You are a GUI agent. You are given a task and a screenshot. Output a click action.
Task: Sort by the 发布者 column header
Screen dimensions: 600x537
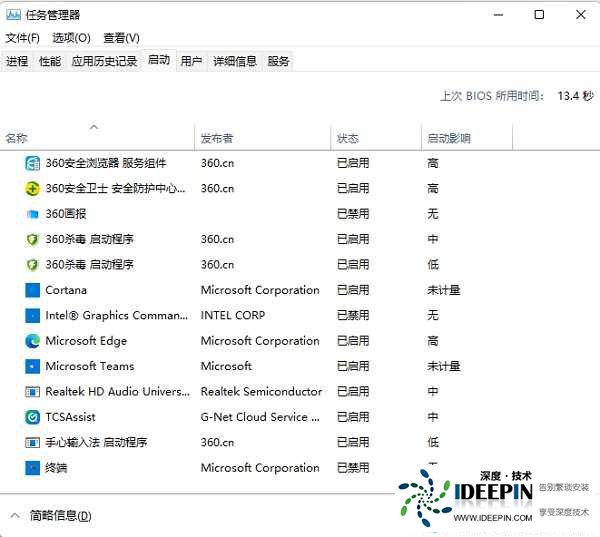click(x=217, y=138)
